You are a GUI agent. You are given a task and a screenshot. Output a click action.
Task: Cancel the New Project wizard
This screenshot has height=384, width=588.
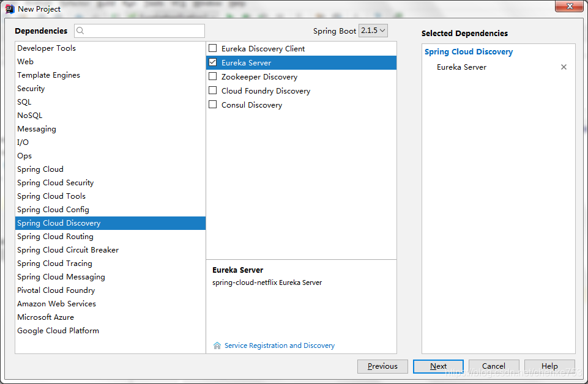[x=494, y=366]
